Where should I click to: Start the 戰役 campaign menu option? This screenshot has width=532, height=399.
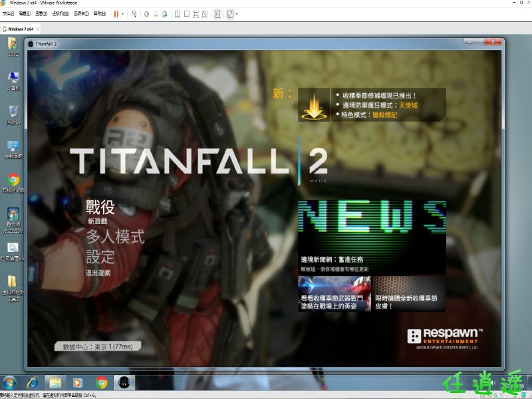pos(100,207)
